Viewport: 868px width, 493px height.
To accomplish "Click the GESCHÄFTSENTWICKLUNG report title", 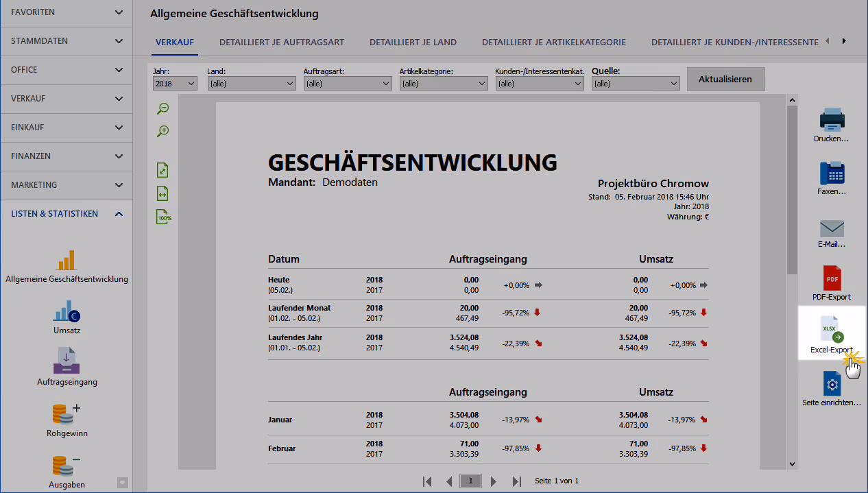I will point(413,163).
